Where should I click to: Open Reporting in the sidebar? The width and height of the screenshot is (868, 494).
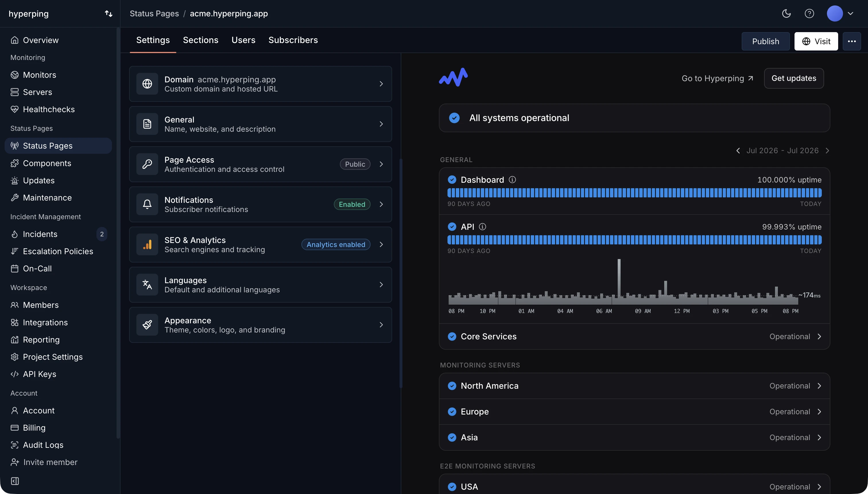[58, 340]
